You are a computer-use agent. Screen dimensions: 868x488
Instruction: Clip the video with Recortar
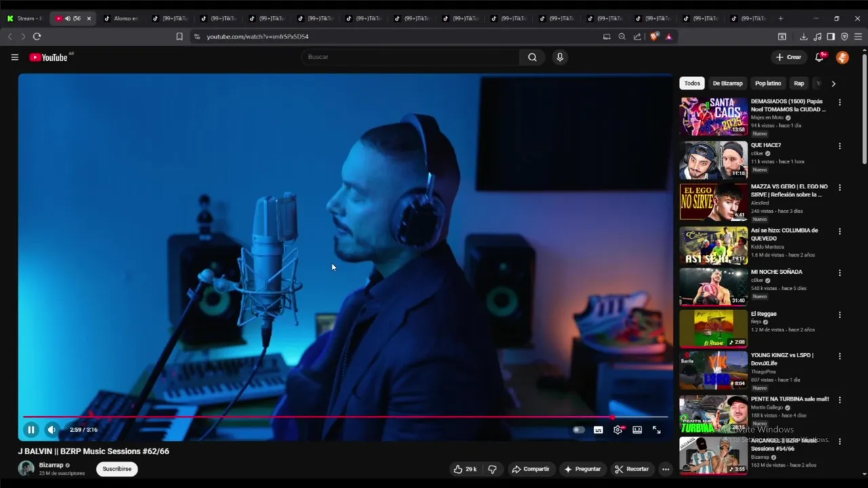[x=632, y=469]
